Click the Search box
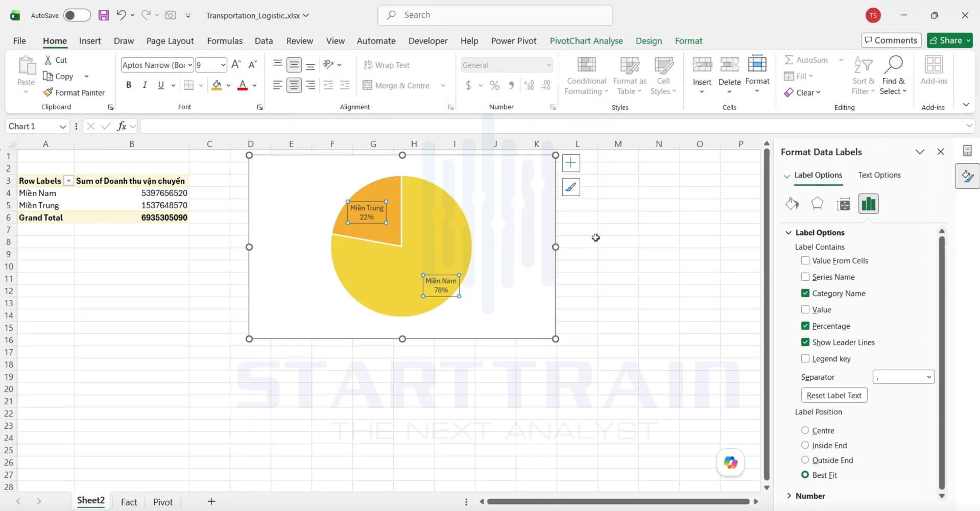 point(495,15)
